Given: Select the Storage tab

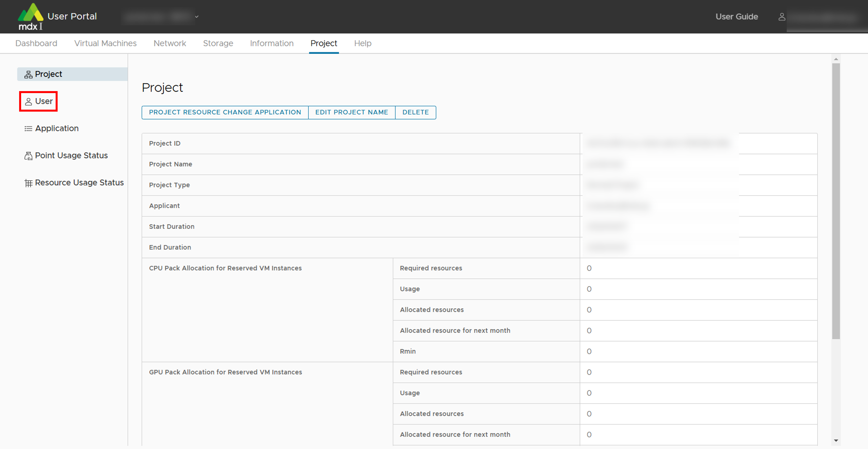Looking at the screenshot, I should (x=218, y=43).
